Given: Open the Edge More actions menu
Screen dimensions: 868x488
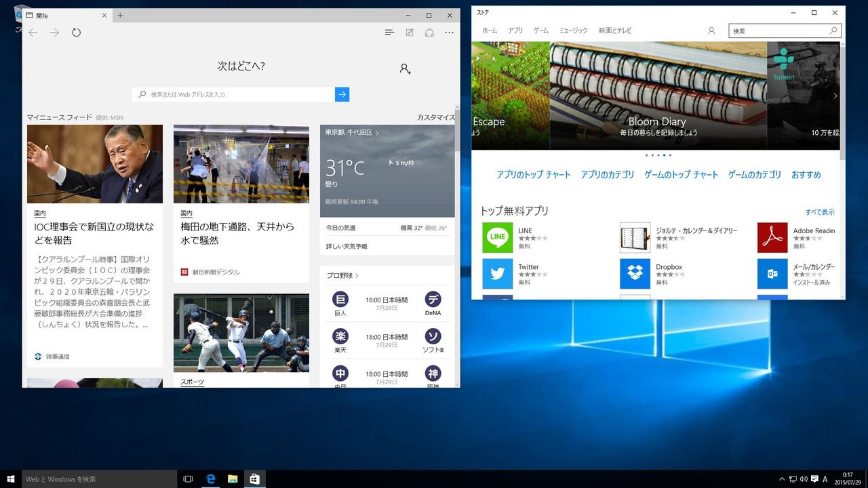Looking at the screenshot, I should [x=450, y=33].
